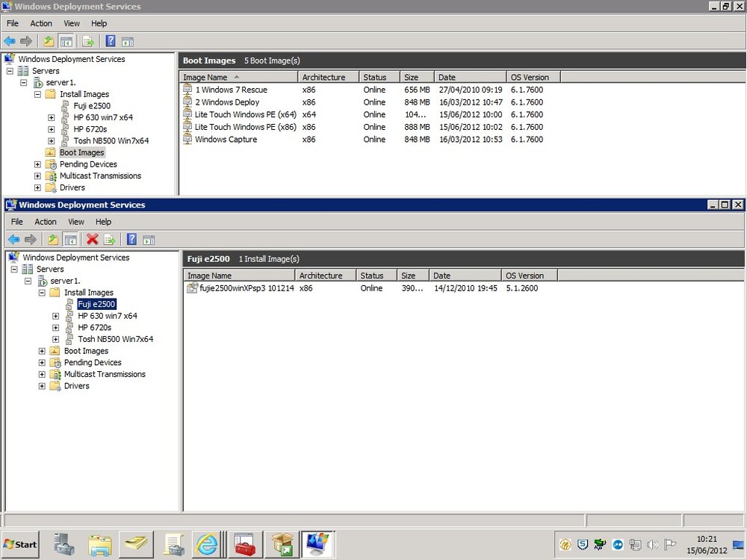Viewport: 747px width, 560px height.
Task: Click Up One Level icon in lower window
Action: click(53, 240)
